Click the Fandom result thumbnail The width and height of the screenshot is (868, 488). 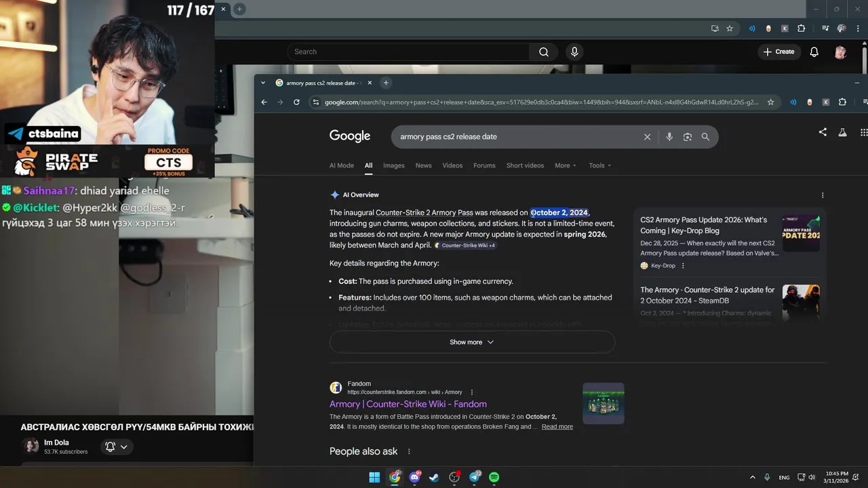tap(604, 403)
